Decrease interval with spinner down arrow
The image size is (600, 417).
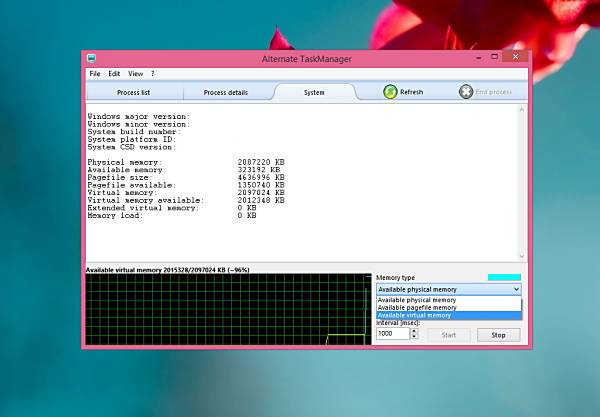[x=414, y=336]
